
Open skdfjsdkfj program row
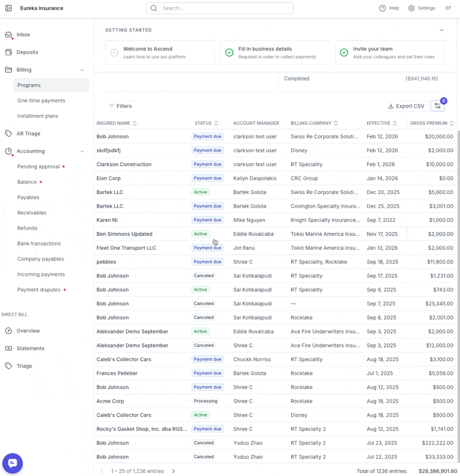(275, 151)
